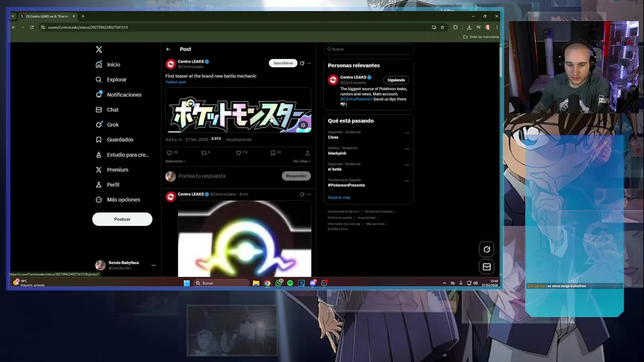Click Traducir post link

[176, 82]
